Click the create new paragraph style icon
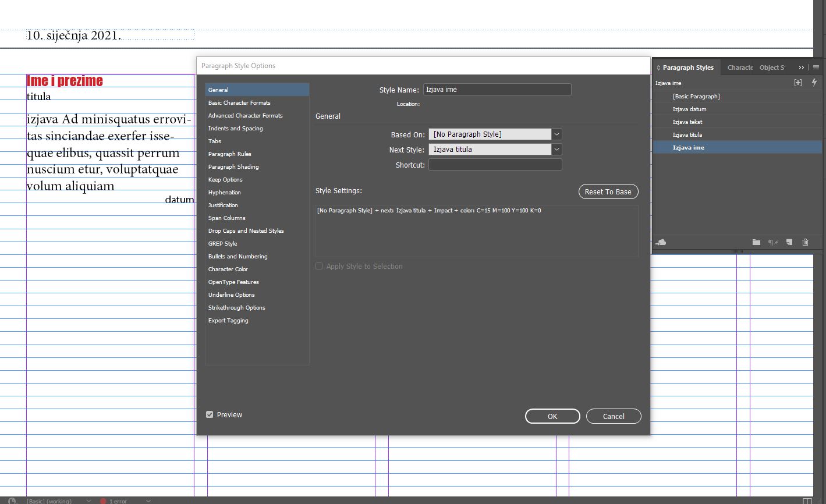The width and height of the screenshot is (826, 504). (789, 242)
